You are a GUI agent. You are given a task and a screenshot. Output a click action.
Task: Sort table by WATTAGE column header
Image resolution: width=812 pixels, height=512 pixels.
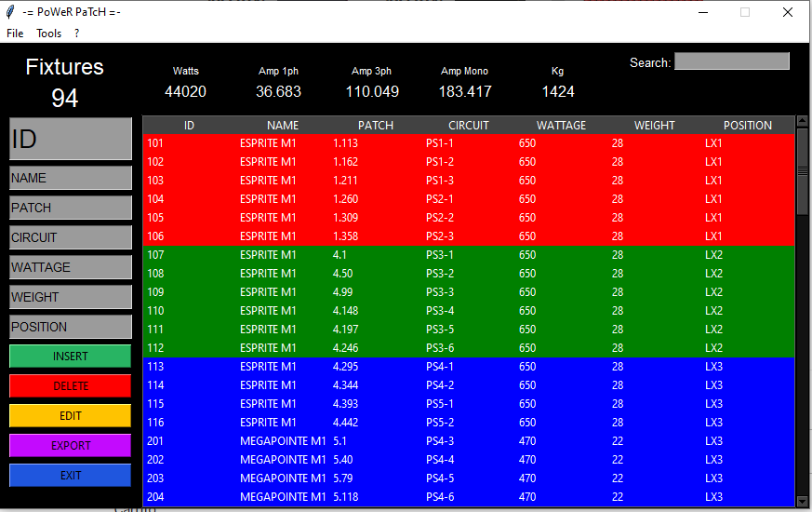coord(561,125)
